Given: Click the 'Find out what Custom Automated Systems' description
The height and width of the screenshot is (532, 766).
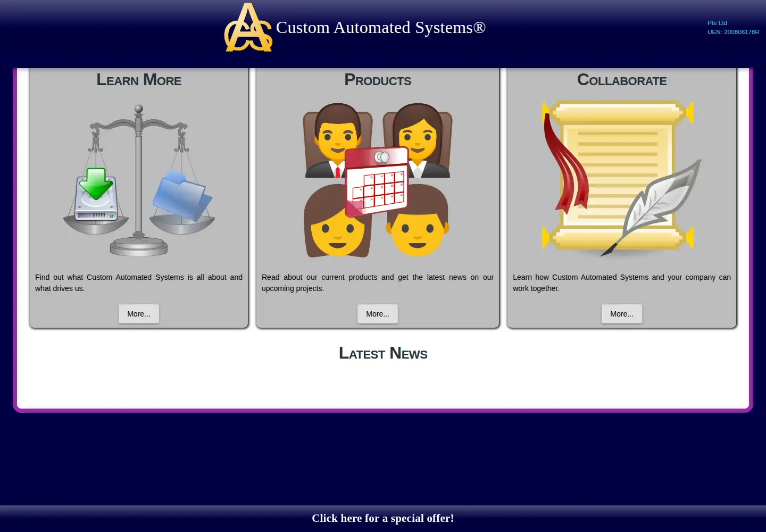Looking at the screenshot, I should [139, 282].
